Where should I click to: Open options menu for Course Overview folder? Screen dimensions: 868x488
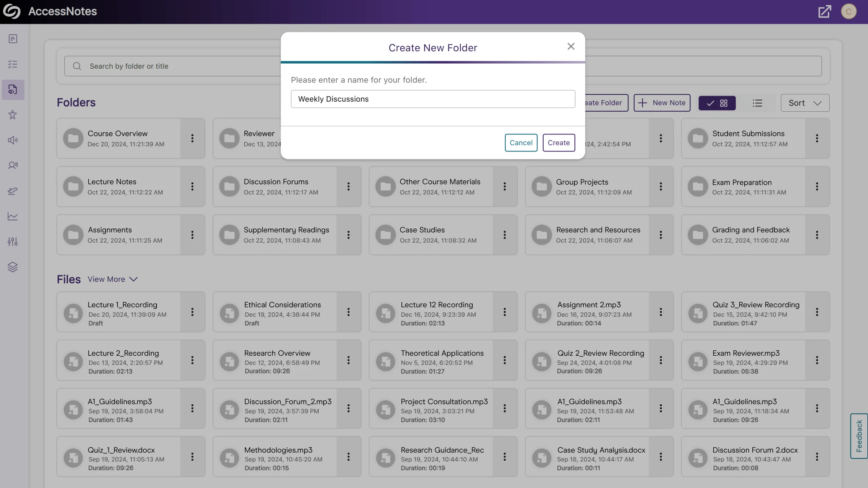[x=192, y=138]
